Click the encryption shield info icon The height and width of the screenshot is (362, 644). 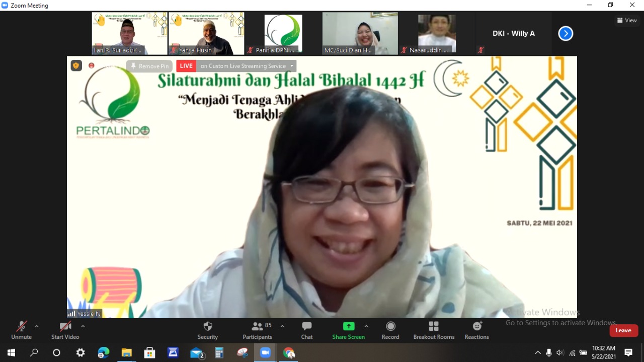[x=76, y=65]
